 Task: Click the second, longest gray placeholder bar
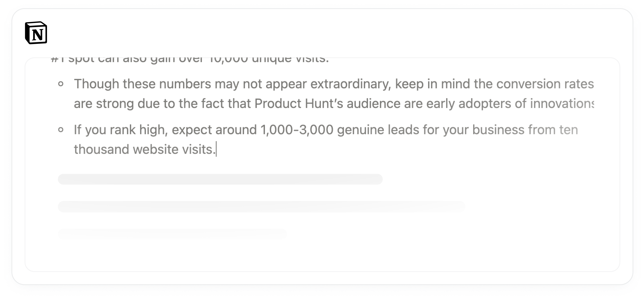[261, 207]
